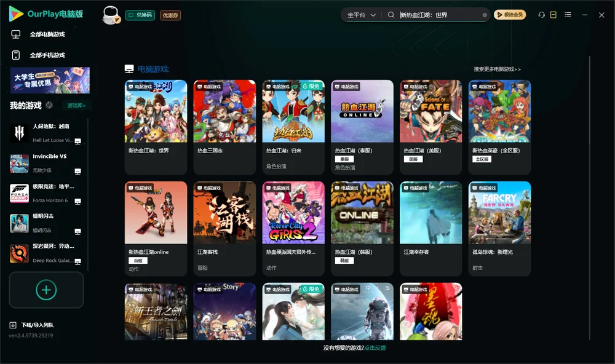615x364 pixels.
Task: Click the 下载/导入列队 download icon
Action: coord(13,325)
